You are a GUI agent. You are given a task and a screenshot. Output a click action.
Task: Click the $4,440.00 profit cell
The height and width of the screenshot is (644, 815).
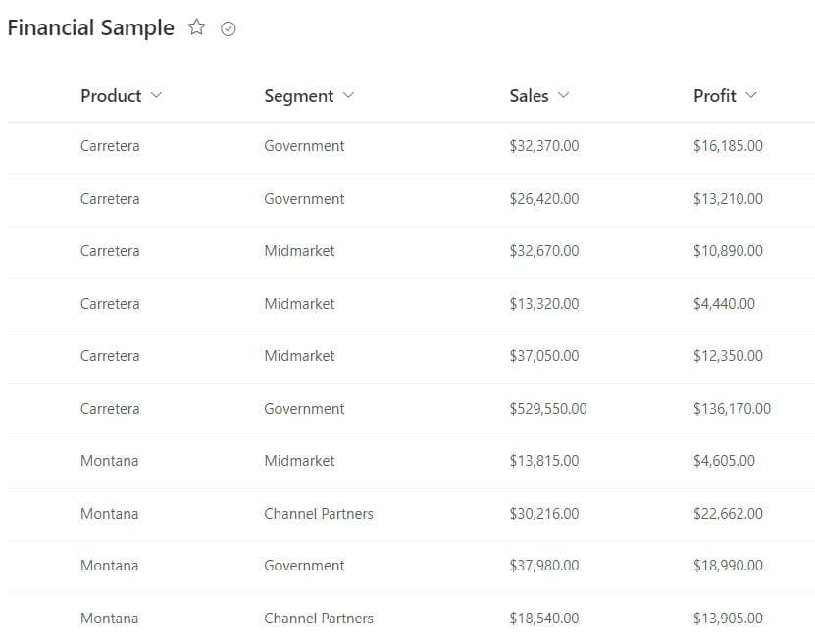(x=724, y=303)
